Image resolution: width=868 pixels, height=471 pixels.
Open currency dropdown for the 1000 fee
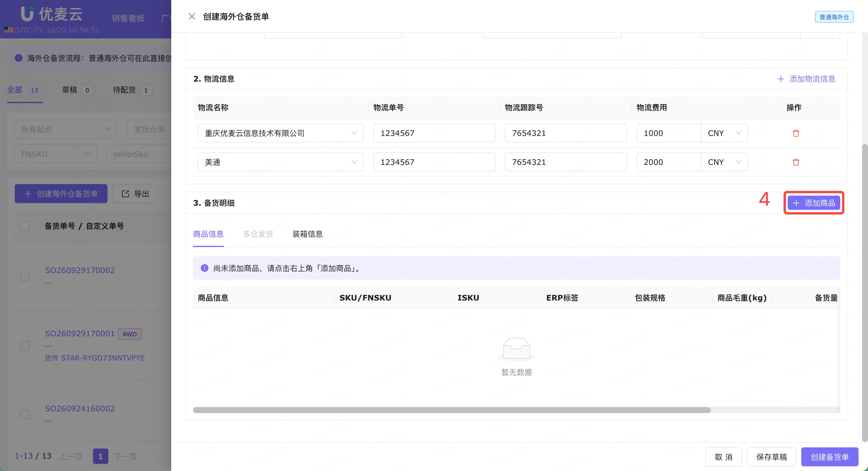[724, 133]
